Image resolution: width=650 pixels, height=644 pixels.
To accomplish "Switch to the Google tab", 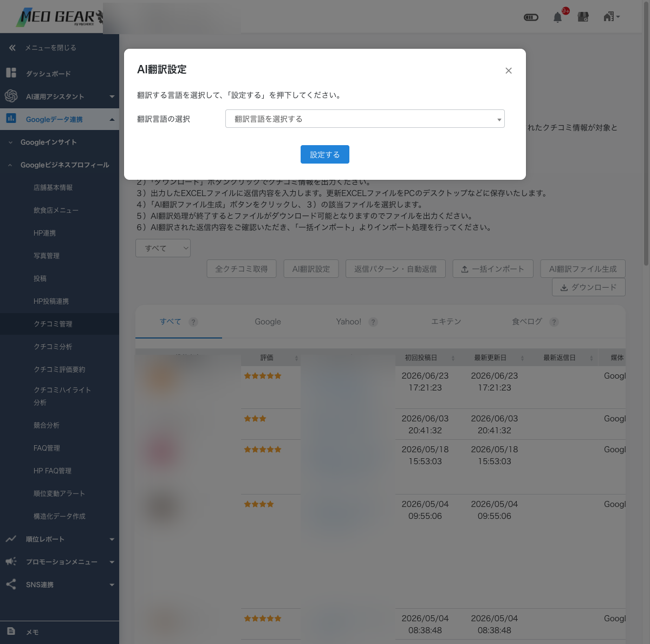I will tap(268, 322).
